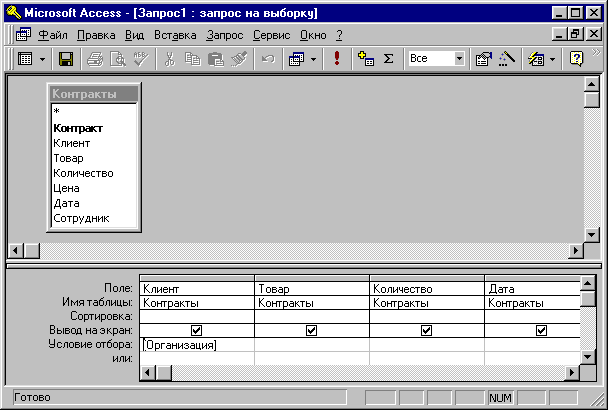608x410 pixels.
Task: Click right arrow of design grid horizontal scrollbar
Action: 572,373
